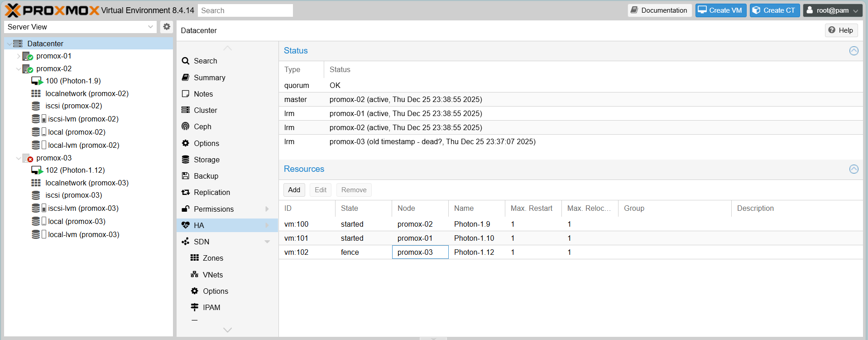The width and height of the screenshot is (868, 340).
Task: Click the gear icon next to Server View
Action: click(x=167, y=27)
